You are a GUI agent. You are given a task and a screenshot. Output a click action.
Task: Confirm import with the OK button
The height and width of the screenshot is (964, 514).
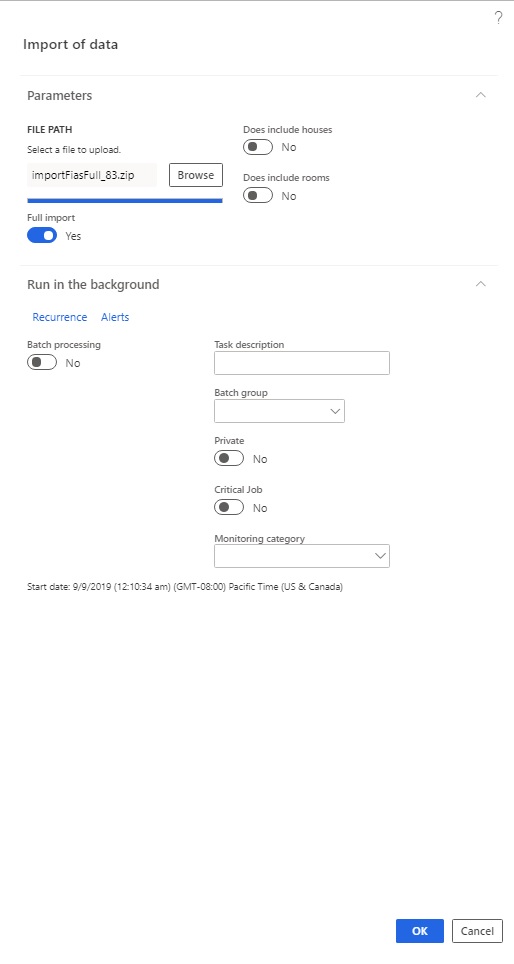click(420, 931)
